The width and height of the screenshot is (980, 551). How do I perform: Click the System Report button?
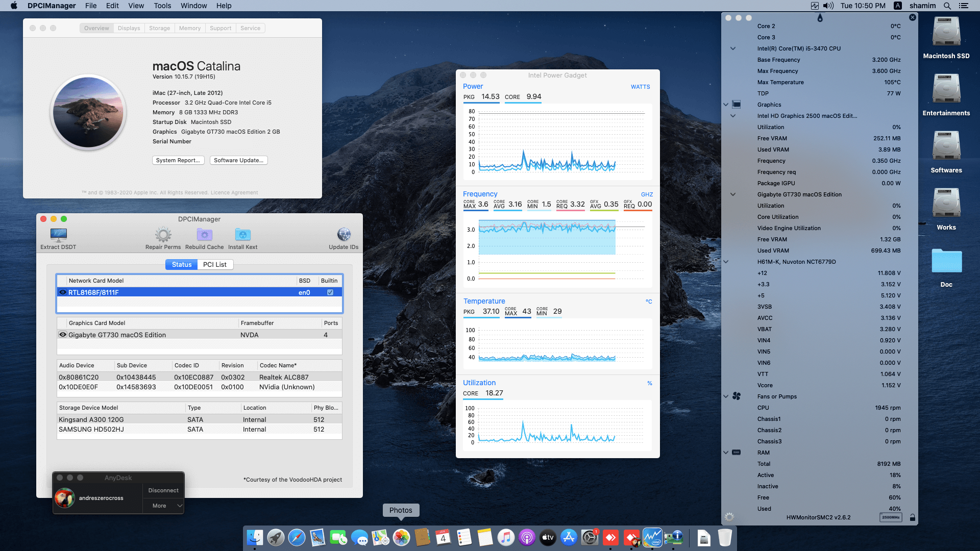[178, 160]
